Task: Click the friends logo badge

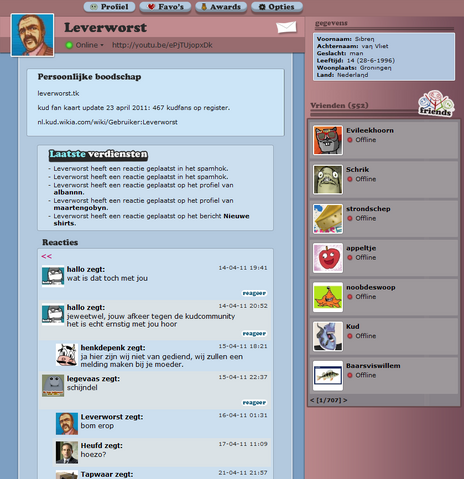Action: [436, 104]
